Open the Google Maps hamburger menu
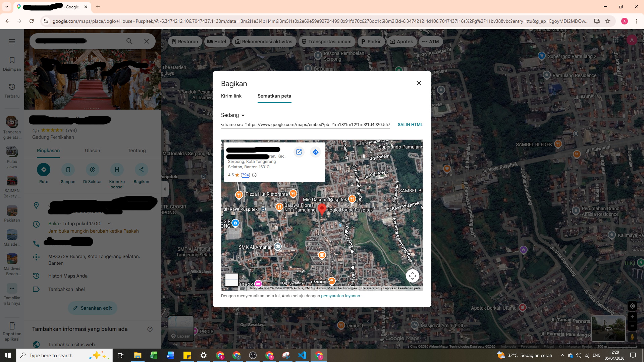Screen dimensions: 644x362 click(x=12, y=41)
